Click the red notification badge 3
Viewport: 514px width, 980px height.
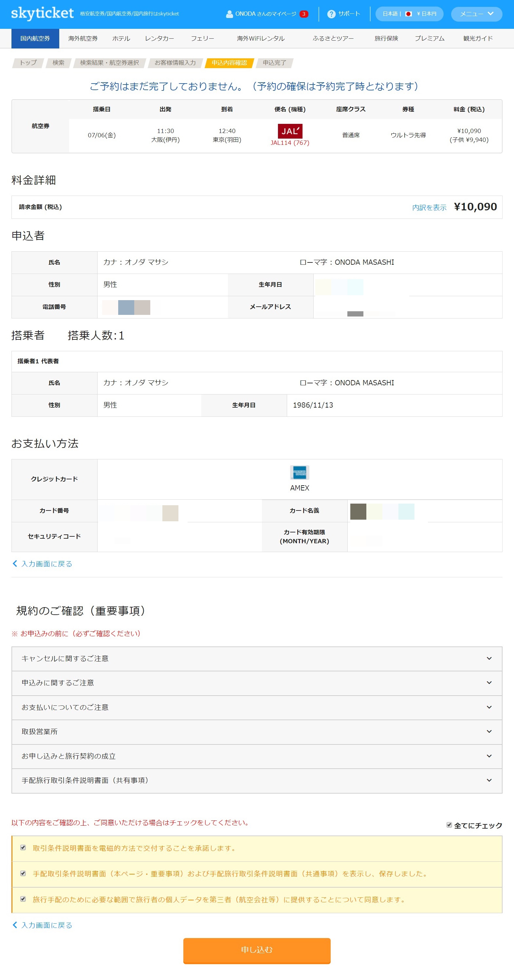click(x=304, y=14)
